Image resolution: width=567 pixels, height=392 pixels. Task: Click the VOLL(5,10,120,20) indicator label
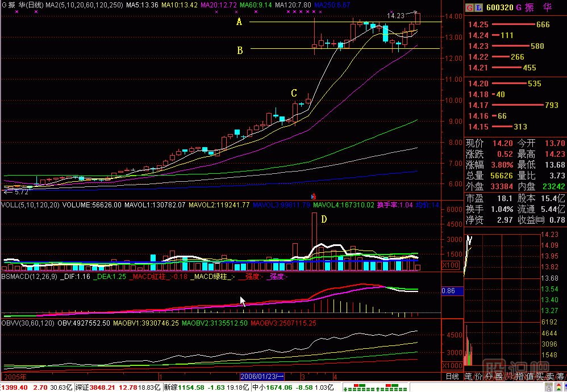[30, 205]
